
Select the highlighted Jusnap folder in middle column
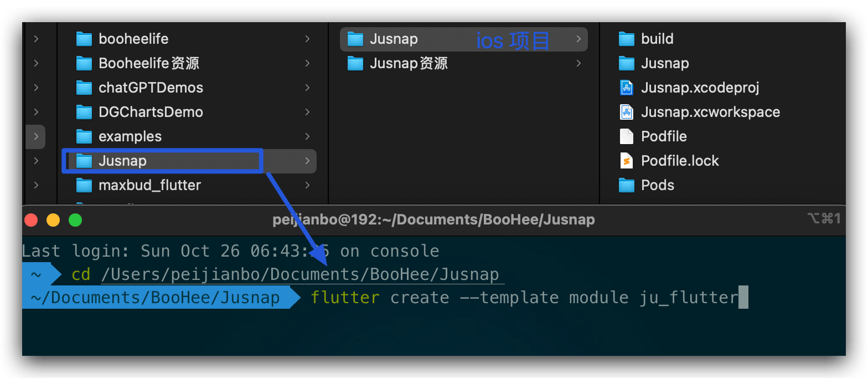coord(394,39)
